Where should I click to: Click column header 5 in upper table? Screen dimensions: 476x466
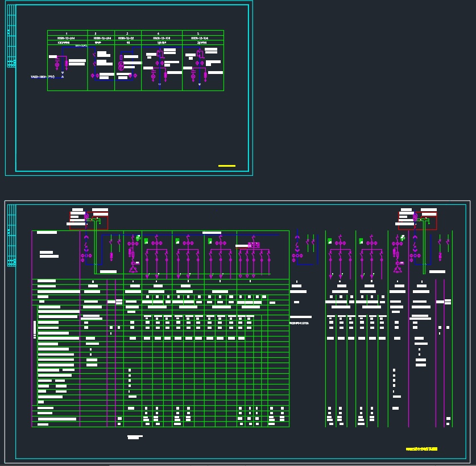tap(198, 34)
